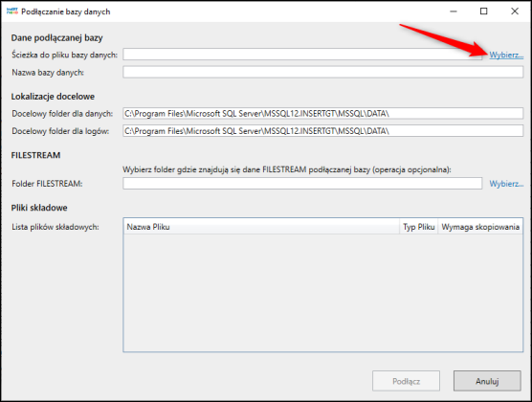Click the app icon in the title bar
Image resolution: width=532 pixels, height=402 pixels.
(11, 11)
